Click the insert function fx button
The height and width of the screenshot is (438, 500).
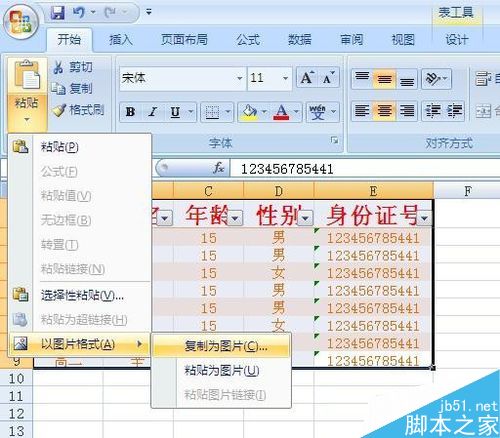click(219, 168)
